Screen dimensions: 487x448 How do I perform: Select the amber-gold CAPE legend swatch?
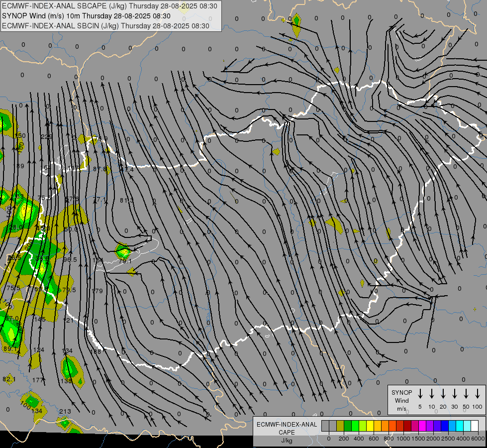click(378, 426)
